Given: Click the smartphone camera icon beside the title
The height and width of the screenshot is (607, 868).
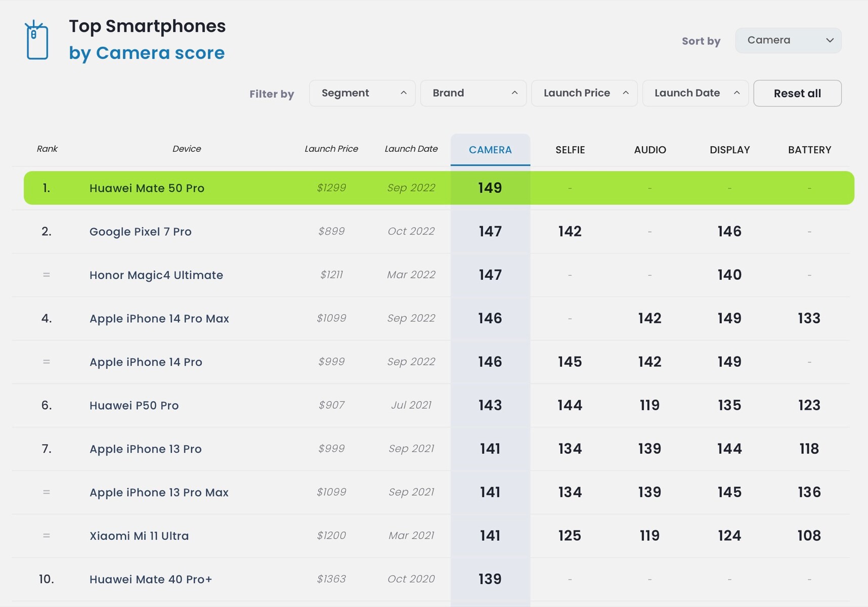Looking at the screenshot, I should 37,40.
